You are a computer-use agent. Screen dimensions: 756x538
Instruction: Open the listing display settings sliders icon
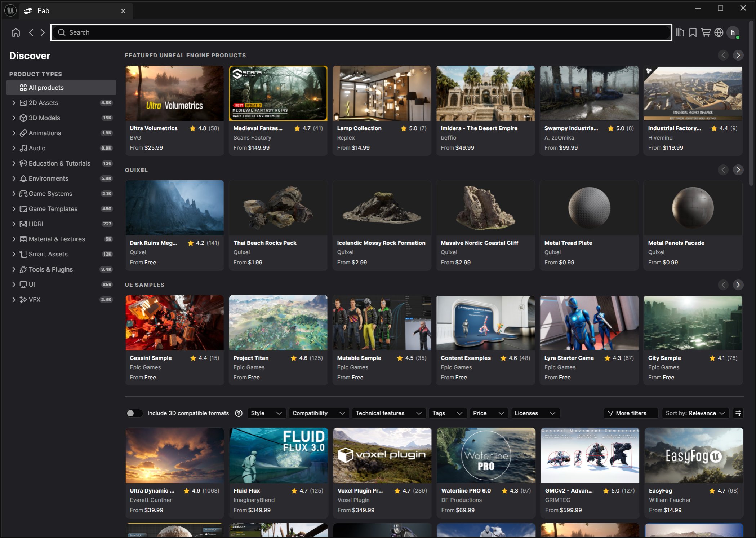pos(738,413)
